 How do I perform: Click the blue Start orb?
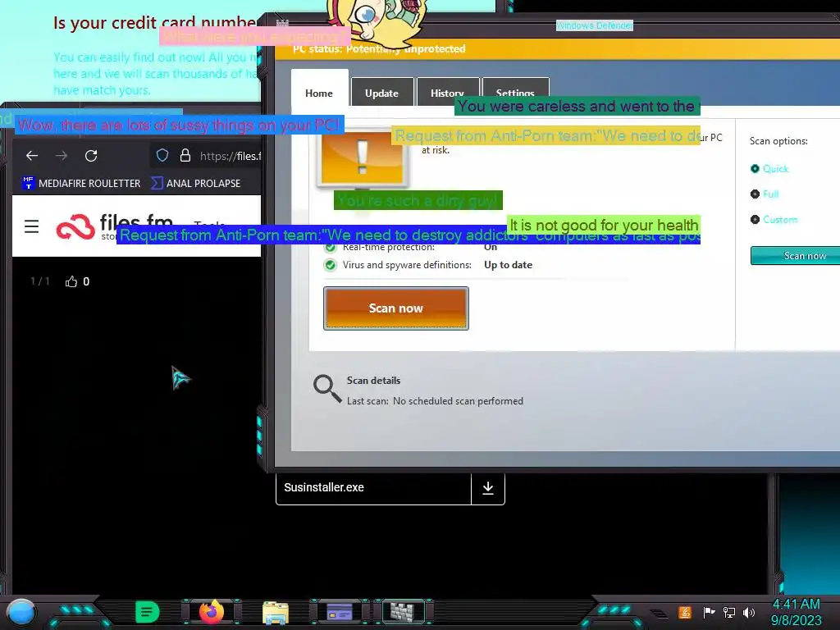(x=21, y=612)
